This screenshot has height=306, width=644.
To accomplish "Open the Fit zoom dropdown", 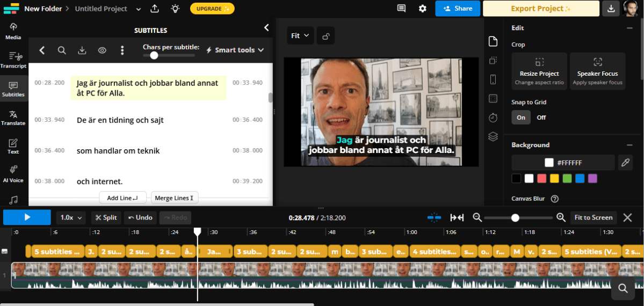I will click(x=300, y=36).
